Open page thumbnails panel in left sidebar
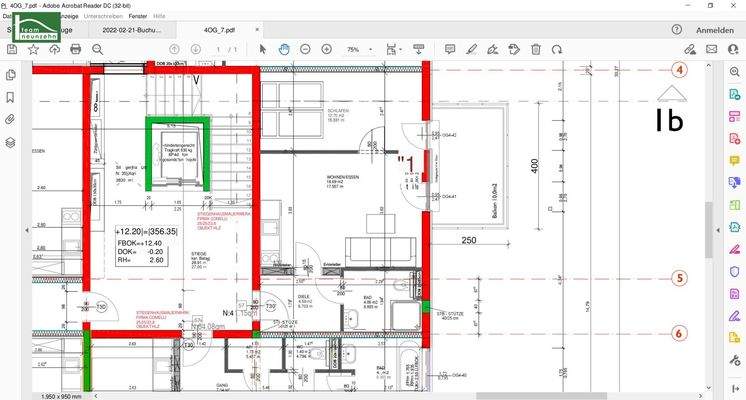Image resolution: width=746 pixels, height=400 pixels. 11,75
